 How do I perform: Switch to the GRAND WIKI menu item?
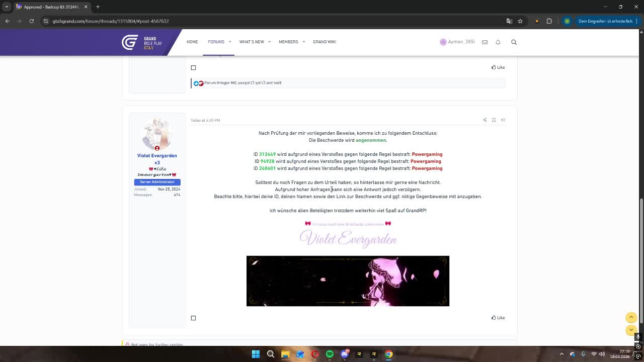[x=325, y=42]
